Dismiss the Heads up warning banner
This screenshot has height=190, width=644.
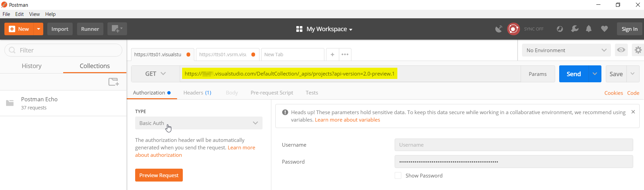click(x=633, y=112)
